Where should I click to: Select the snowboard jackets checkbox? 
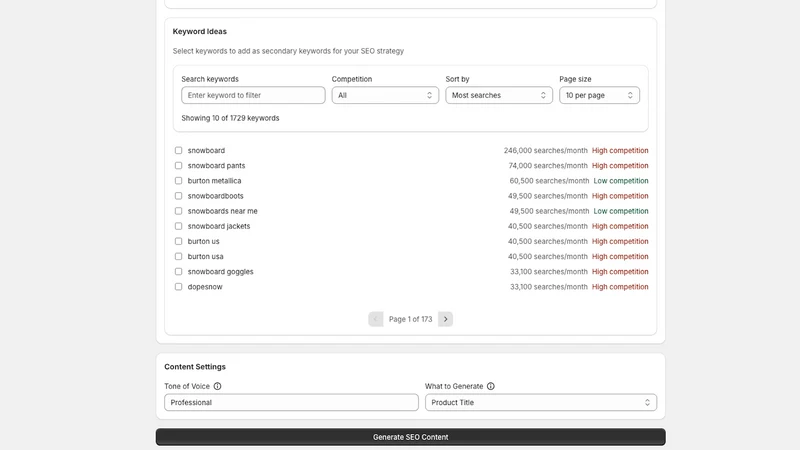coord(178,226)
